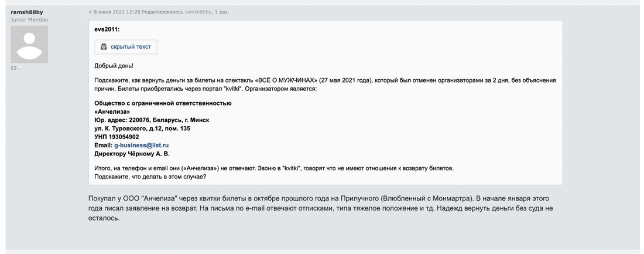
Task: Click the spy icon in the hidden text button
Action: pos(104,47)
